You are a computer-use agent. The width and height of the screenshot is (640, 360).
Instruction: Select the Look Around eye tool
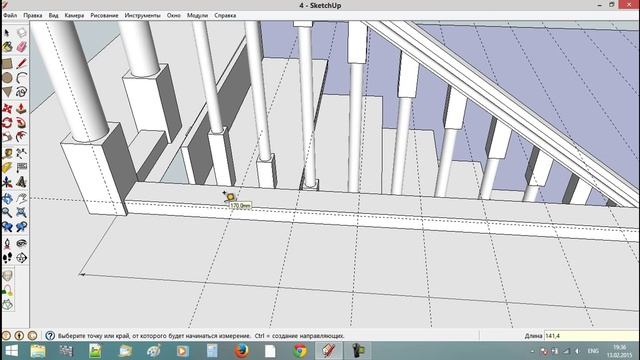click(x=22, y=244)
